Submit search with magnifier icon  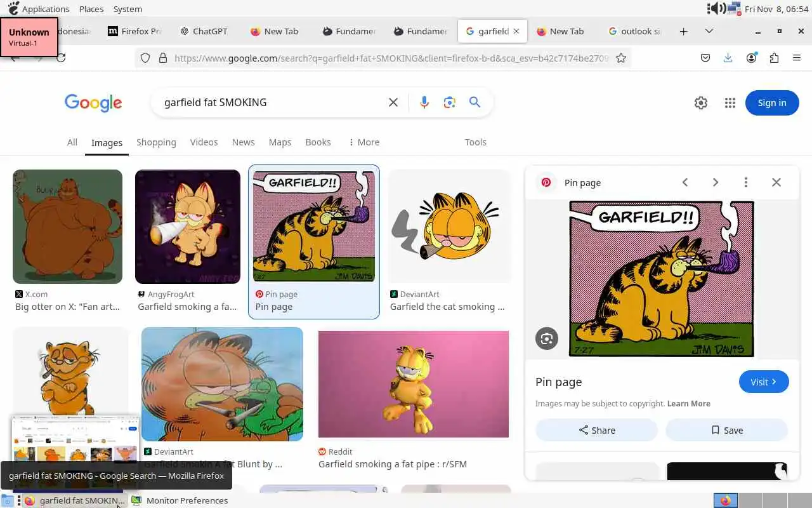475,102
